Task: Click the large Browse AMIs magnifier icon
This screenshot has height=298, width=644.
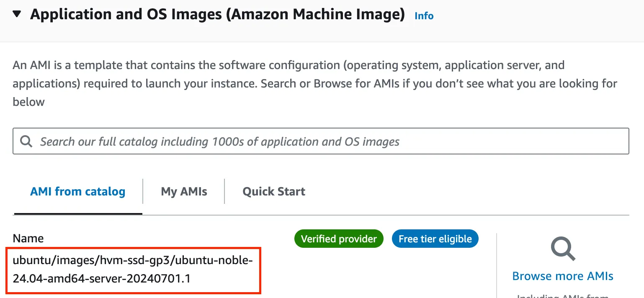Action: point(563,249)
